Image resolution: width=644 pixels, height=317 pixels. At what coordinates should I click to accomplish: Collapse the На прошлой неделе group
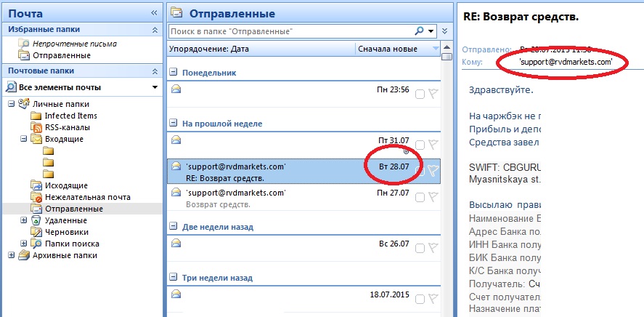click(174, 124)
